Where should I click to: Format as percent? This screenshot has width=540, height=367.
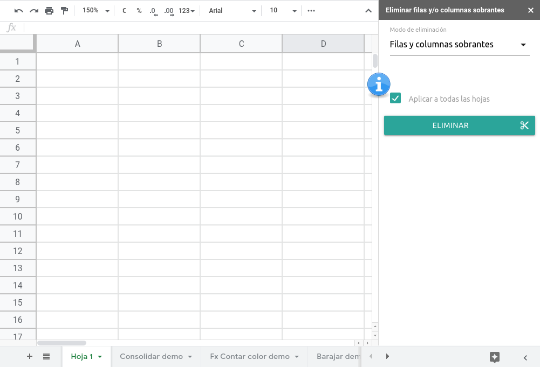(x=139, y=11)
